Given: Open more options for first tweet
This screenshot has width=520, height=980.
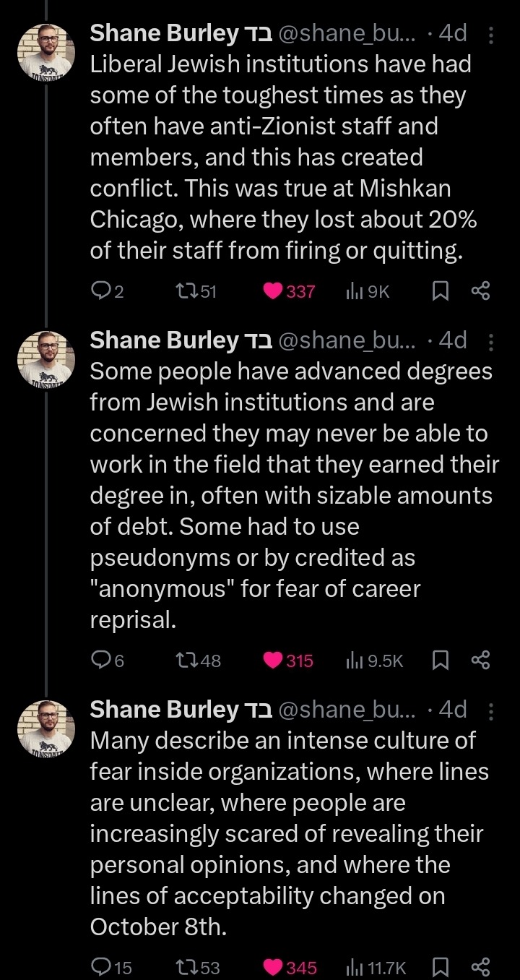Looking at the screenshot, I should pyautogui.click(x=491, y=34).
